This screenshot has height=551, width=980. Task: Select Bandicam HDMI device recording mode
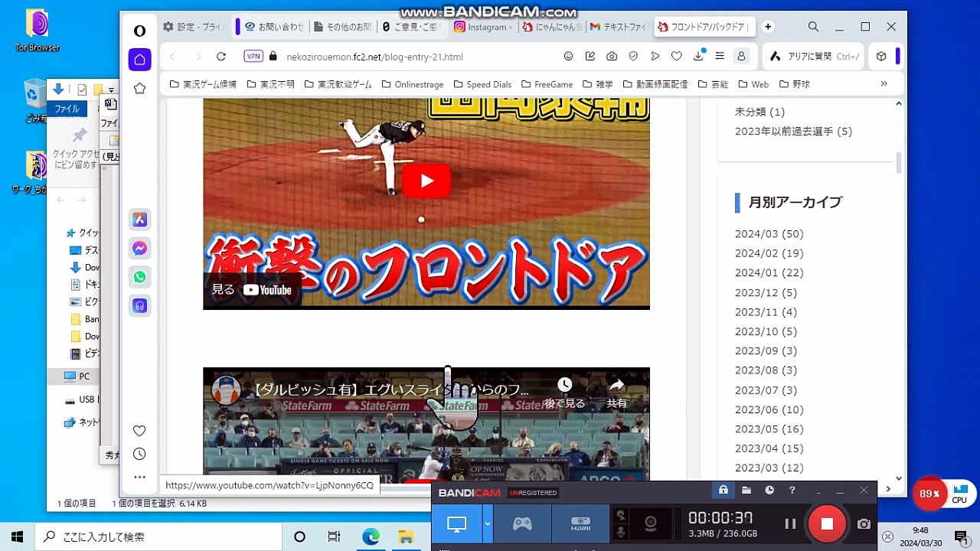pyautogui.click(x=580, y=524)
